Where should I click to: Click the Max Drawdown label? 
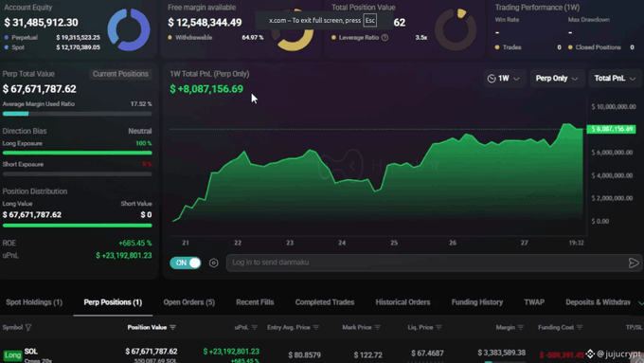click(588, 20)
